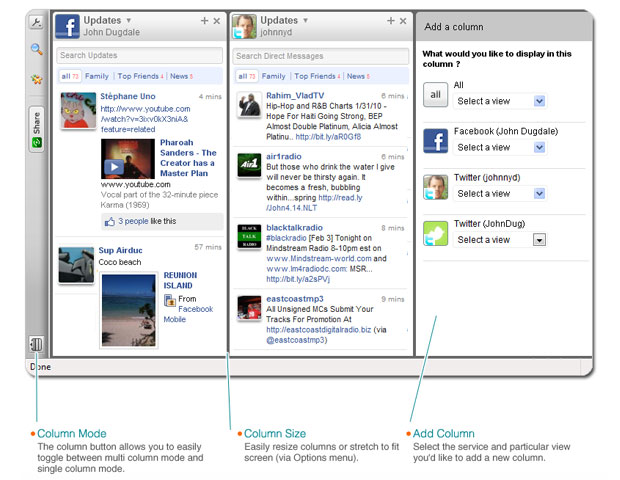Click the album icon beside 'From'
The width and height of the screenshot is (620, 480).
tap(170, 300)
